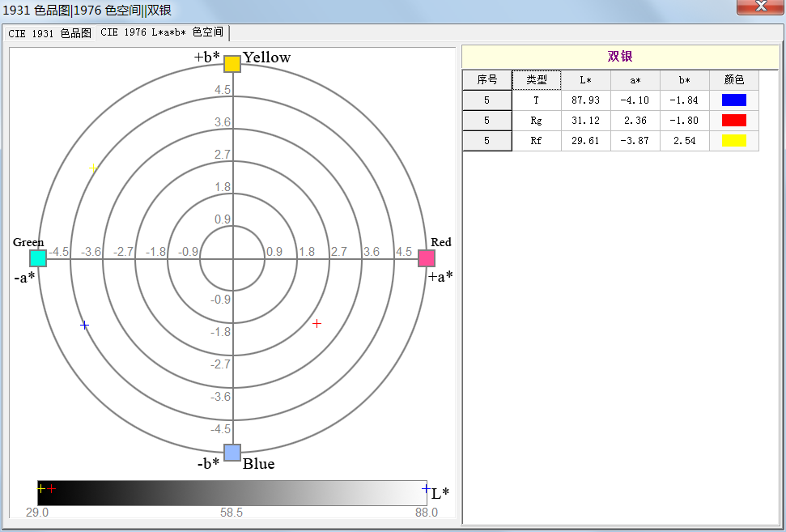
Task: Close the chromaticity diagram window
Action: [x=760, y=6]
